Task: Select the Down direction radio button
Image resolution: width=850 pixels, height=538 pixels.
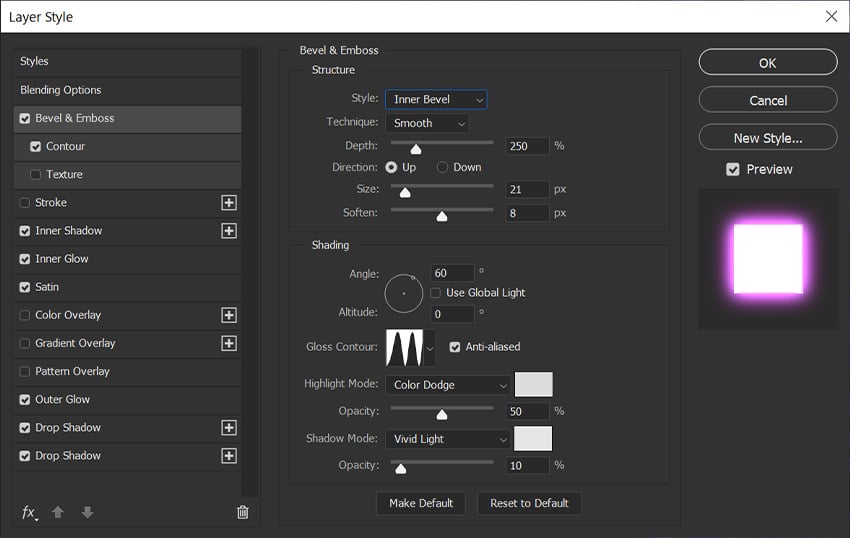Action: point(443,168)
